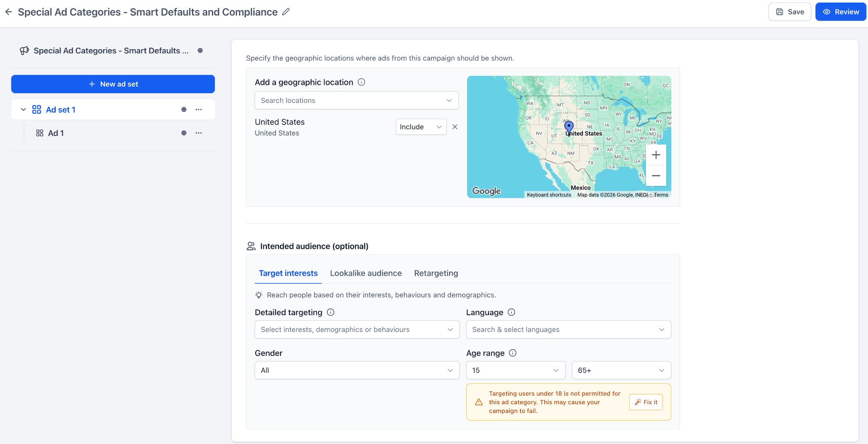This screenshot has width=868, height=444.
Task: Switch to the Target interests tab
Action: 288,273
